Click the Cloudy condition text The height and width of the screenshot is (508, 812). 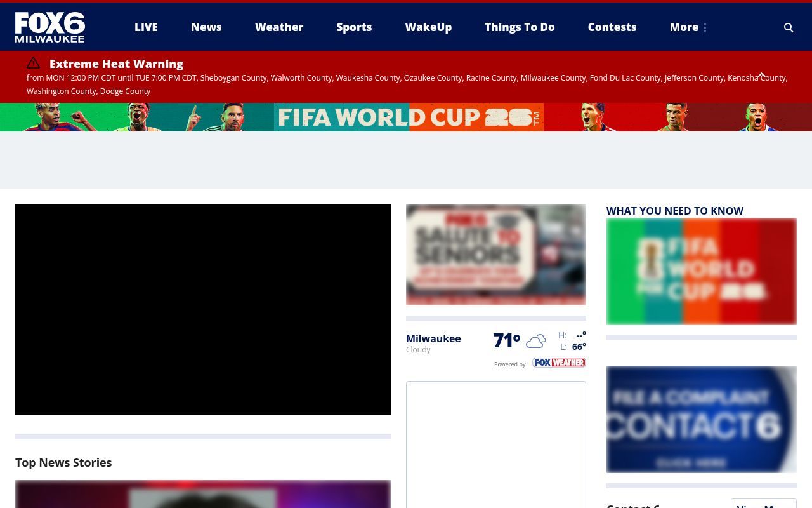[x=418, y=350]
